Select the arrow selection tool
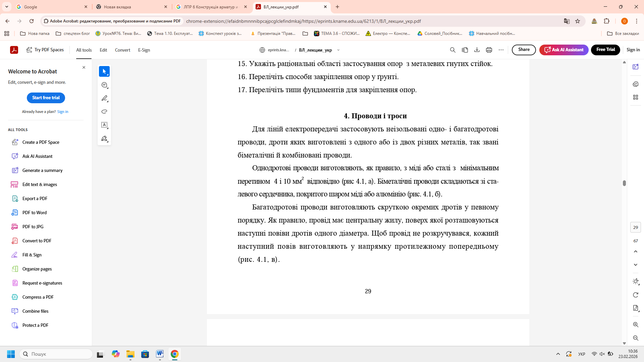This screenshot has width=644, height=362. pos(104,71)
